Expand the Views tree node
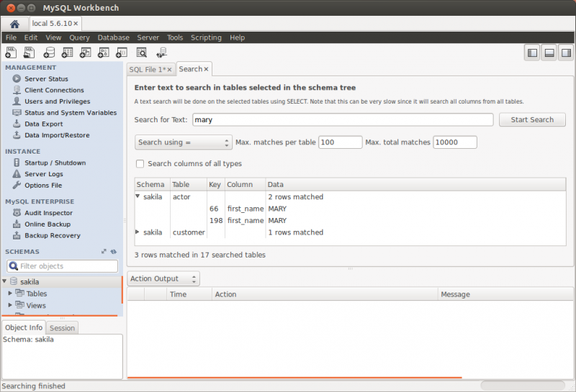Screen dimensions: 576x392 click(10, 305)
